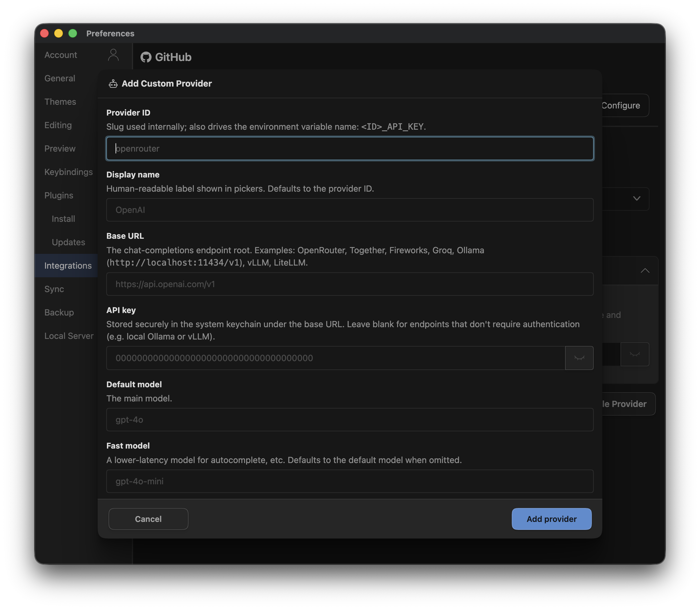This screenshot has width=700, height=610.
Task: Select the Integrations sidebar item
Action: pyautogui.click(x=66, y=266)
